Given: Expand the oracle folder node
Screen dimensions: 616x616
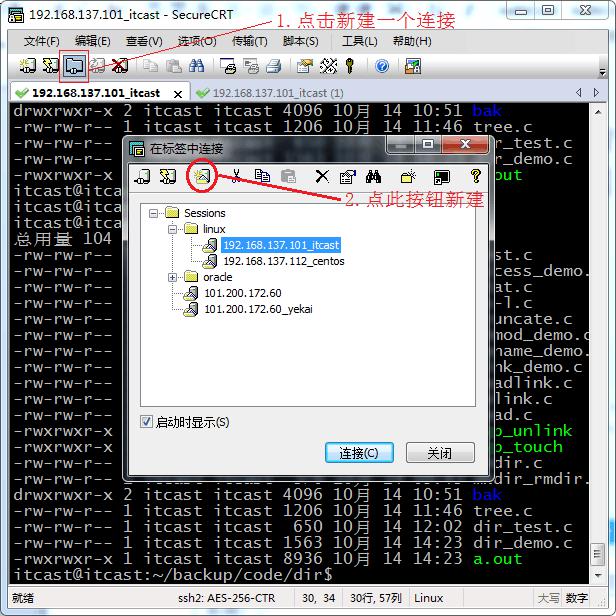Looking at the screenshot, I should click(172, 277).
